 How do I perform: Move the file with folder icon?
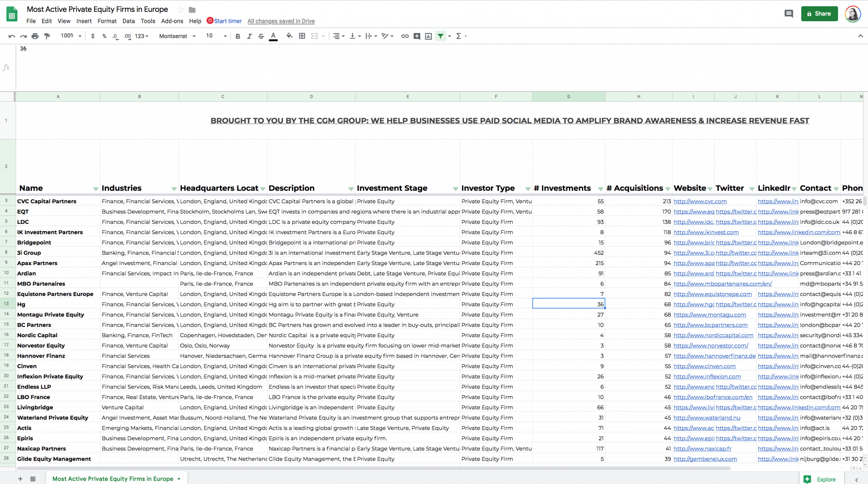click(x=192, y=9)
